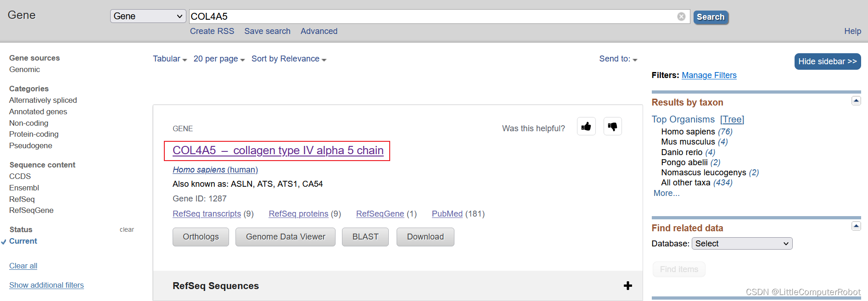Open the PubMed (181) link
The width and height of the screenshot is (868, 301).
(x=447, y=214)
